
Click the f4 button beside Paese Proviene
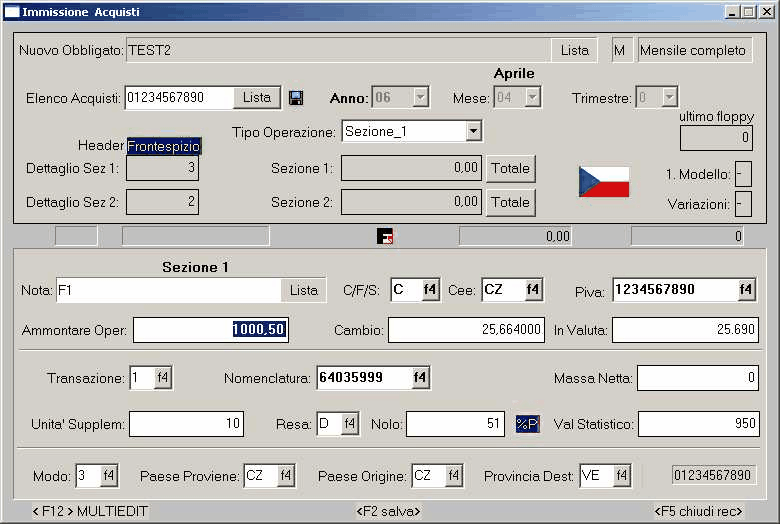click(286, 476)
